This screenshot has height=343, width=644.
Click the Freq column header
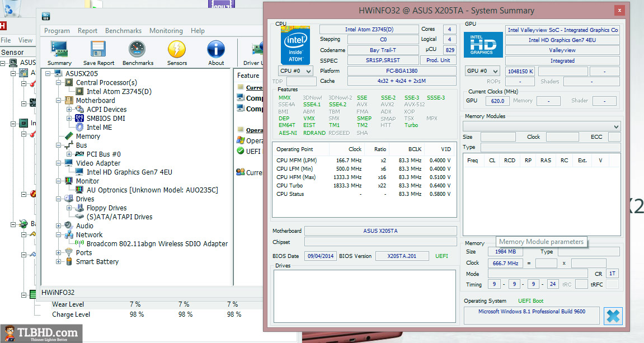pyautogui.click(x=473, y=160)
